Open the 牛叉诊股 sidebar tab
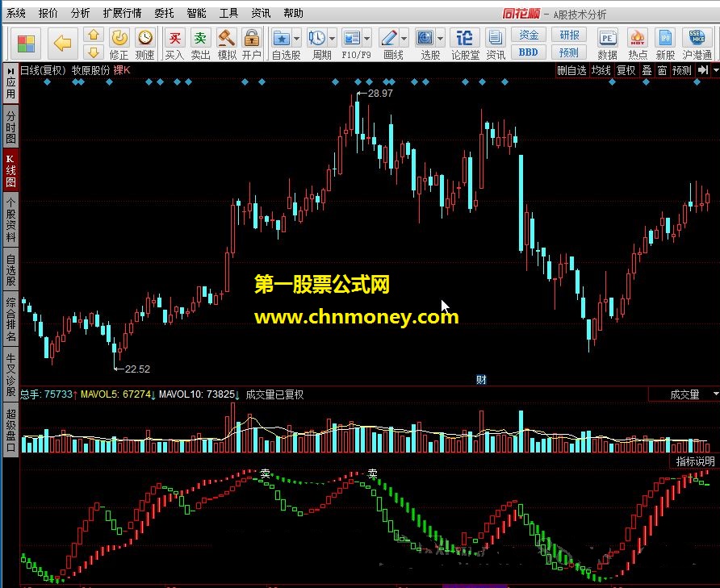The height and width of the screenshot is (588, 720). point(11,374)
